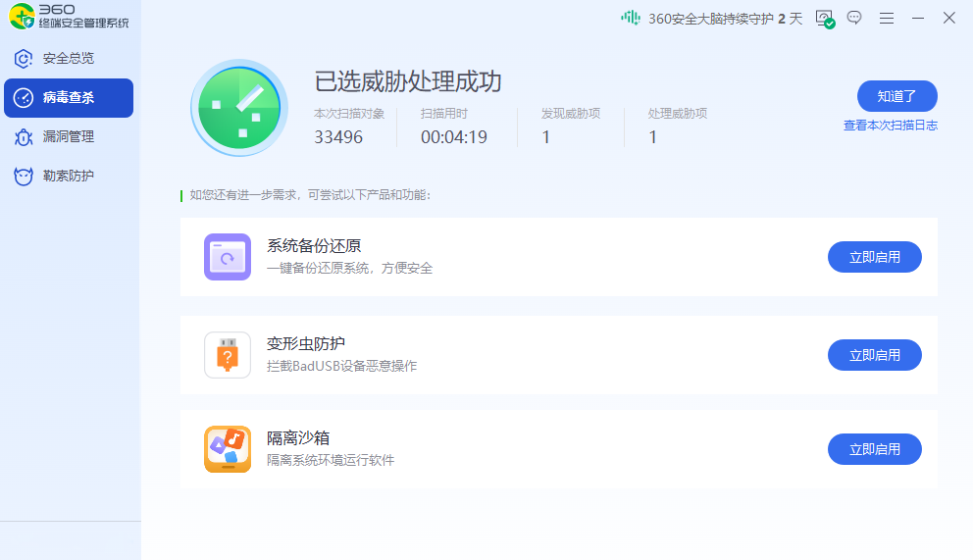Open the 查看本次扫描日志 link
The width and height of the screenshot is (973, 560).
click(890, 126)
